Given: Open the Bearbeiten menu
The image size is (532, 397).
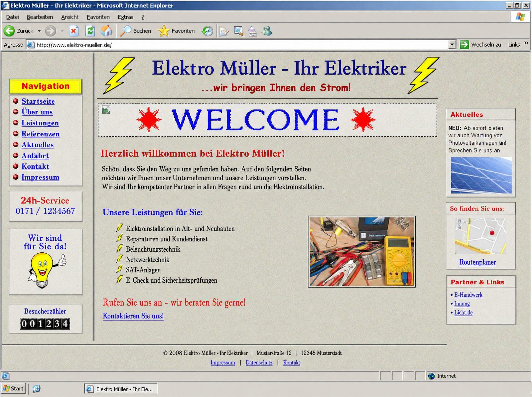Looking at the screenshot, I should pyautogui.click(x=40, y=17).
